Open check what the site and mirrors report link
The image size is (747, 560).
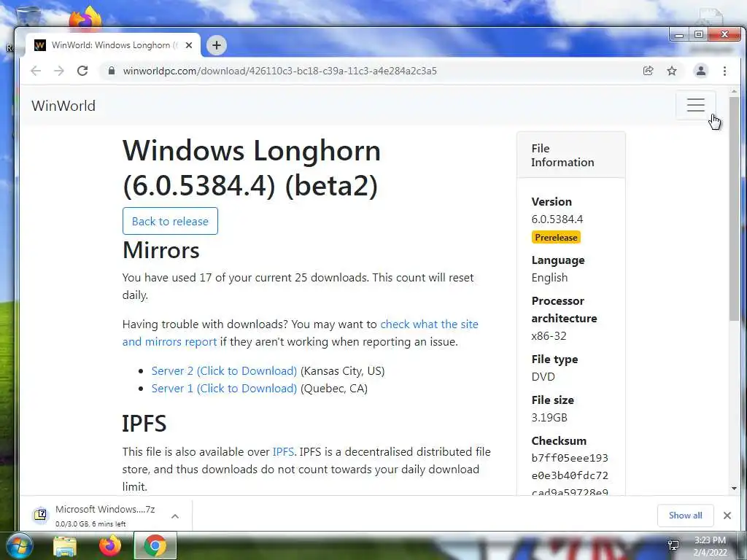point(300,332)
